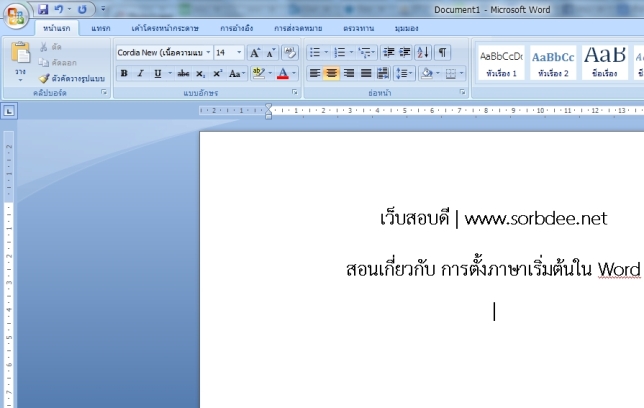Toggle italic formatting
The height and width of the screenshot is (408, 644).
pos(140,74)
